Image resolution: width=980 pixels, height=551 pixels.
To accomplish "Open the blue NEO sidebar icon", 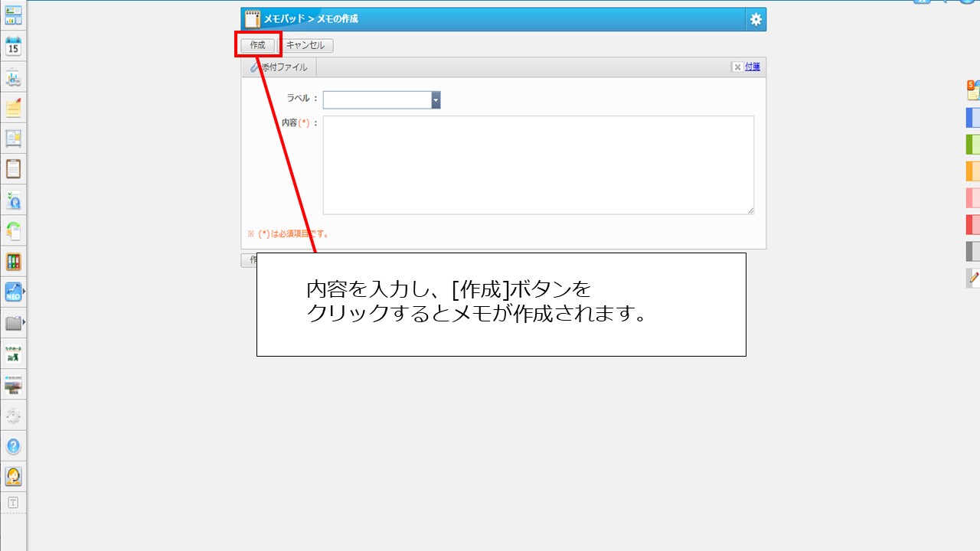I will pos(13,292).
